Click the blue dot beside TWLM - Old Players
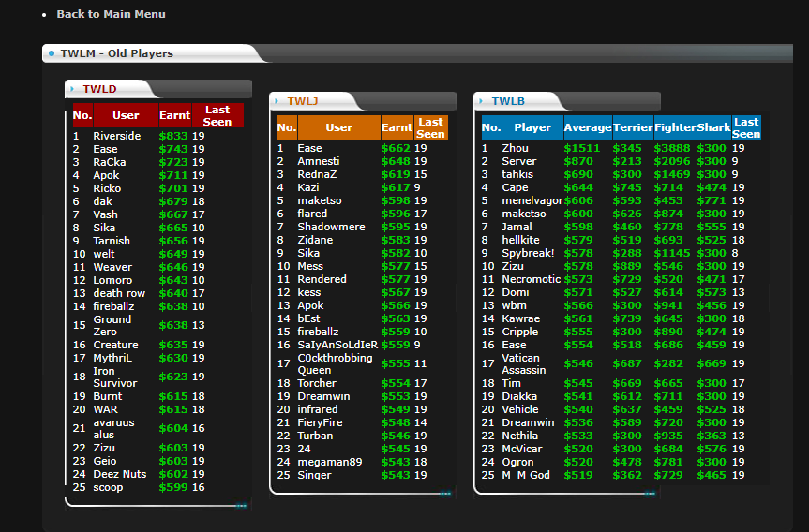 click(52, 53)
